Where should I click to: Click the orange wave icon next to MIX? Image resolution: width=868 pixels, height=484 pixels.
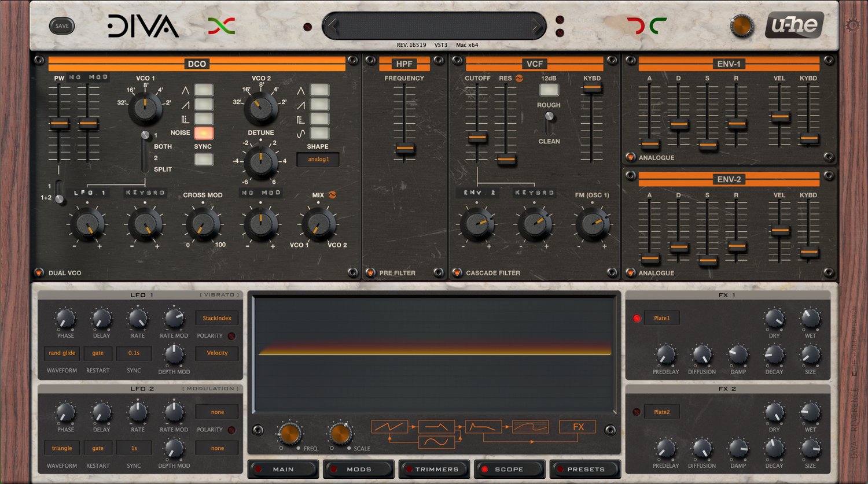point(332,195)
